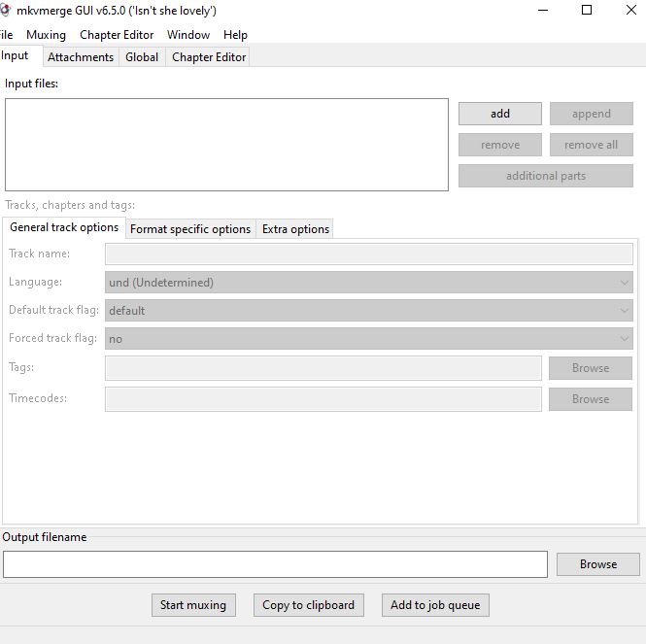Open the File menu
This screenshot has width=646, height=644.
coord(7,35)
